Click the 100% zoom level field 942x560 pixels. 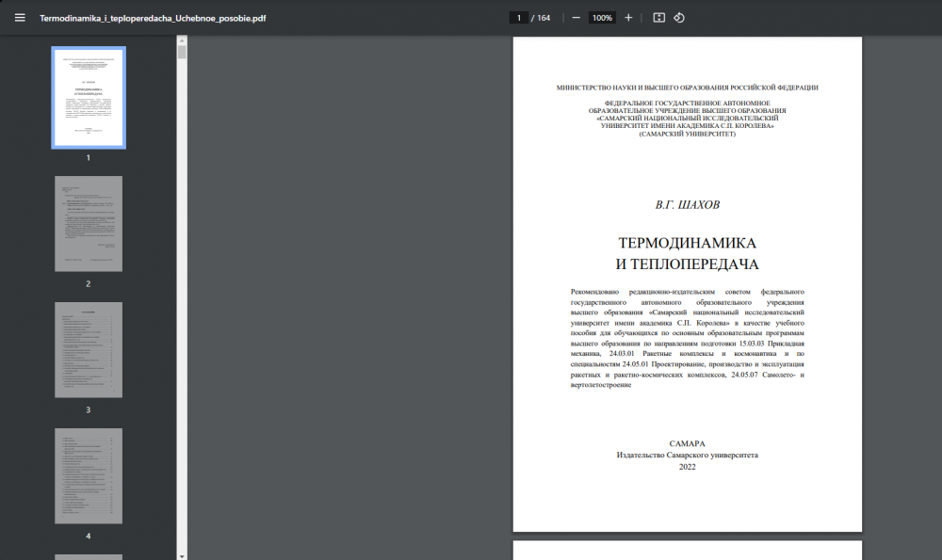click(602, 18)
